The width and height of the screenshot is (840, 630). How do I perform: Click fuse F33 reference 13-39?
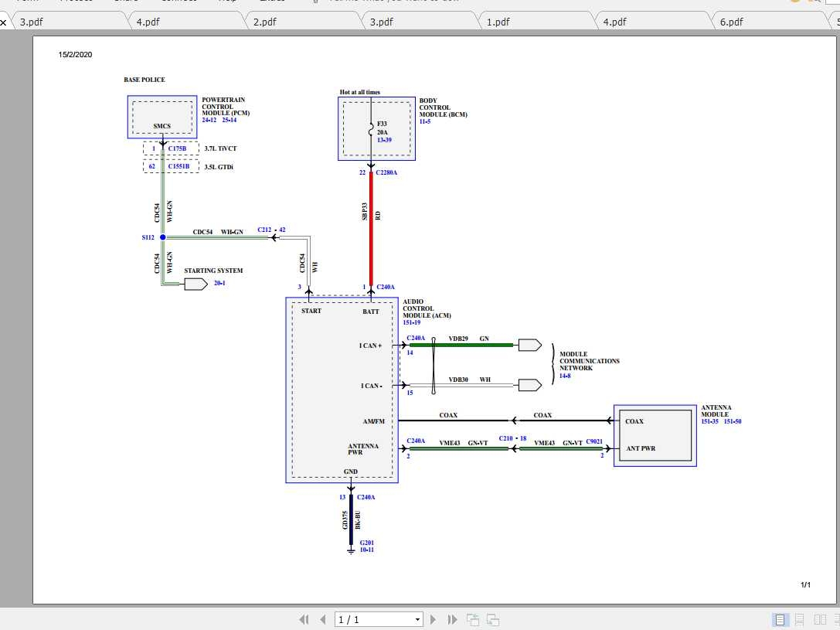384,141
